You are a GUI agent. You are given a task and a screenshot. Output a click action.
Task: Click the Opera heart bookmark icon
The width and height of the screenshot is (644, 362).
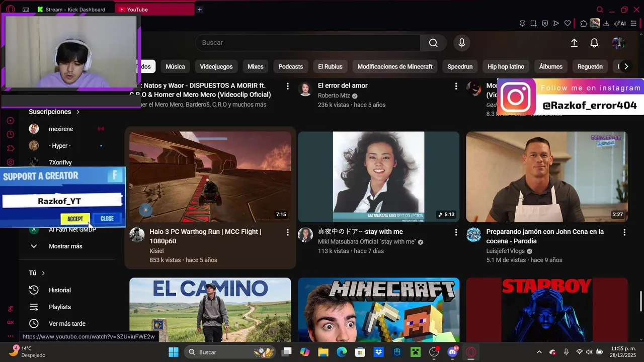(568, 23)
